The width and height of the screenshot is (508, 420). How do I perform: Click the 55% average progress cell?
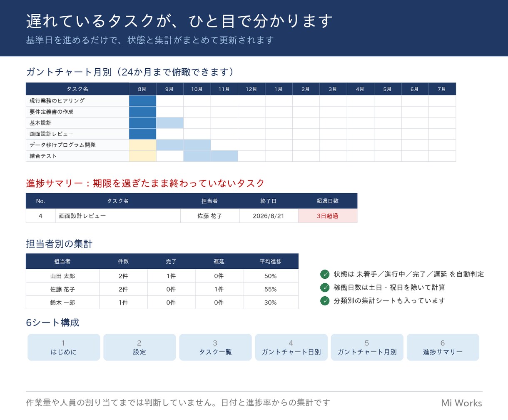tap(271, 289)
